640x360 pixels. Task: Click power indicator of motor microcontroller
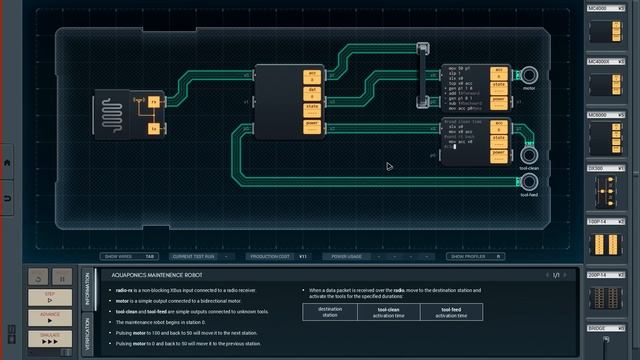(x=499, y=103)
